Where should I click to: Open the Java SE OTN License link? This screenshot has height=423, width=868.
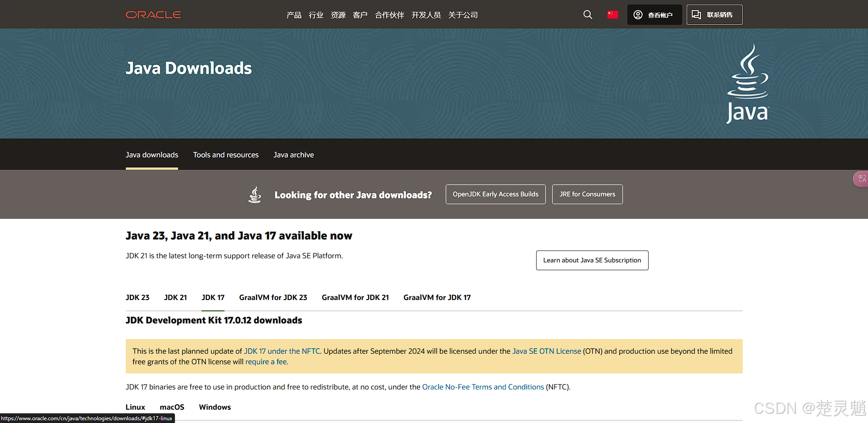547,351
